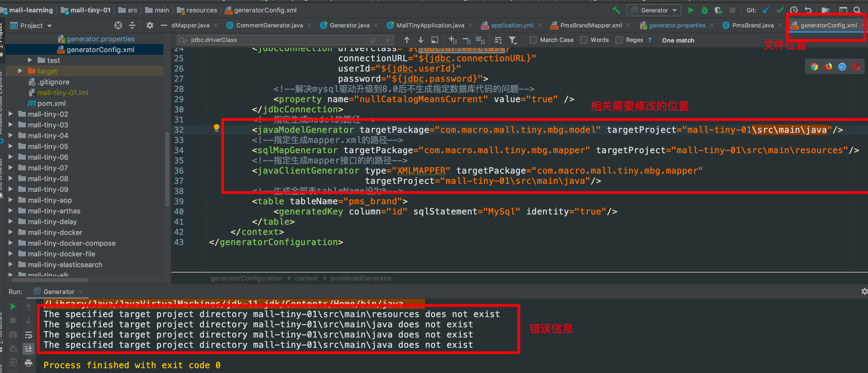The height and width of the screenshot is (373, 868).
Task: Open in Safari browser icon in editor
Action: pos(842,67)
